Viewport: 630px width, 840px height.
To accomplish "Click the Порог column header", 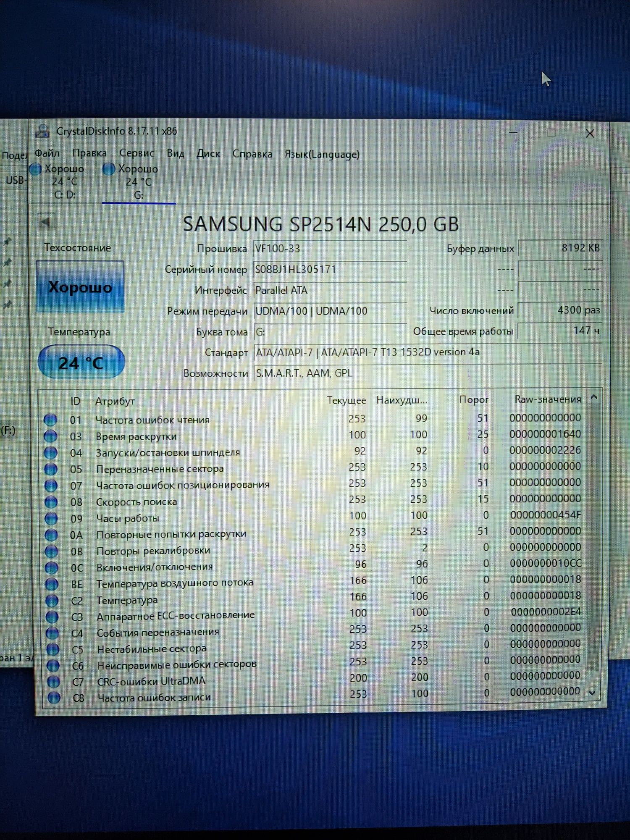I will point(474,399).
